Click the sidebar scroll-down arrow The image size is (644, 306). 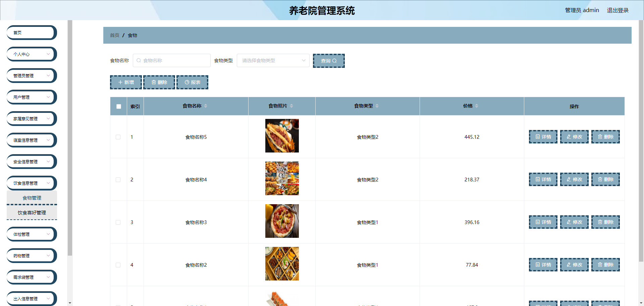pyautogui.click(x=70, y=303)
